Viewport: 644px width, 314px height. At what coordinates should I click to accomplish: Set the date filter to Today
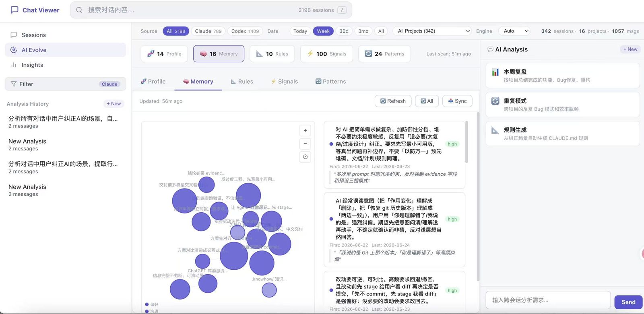tap(300, 31)
